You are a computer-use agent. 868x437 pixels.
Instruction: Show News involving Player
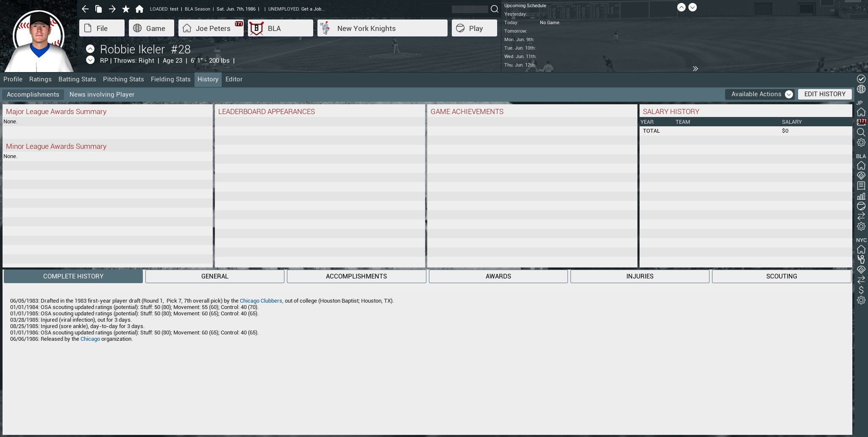pos(102,95)
